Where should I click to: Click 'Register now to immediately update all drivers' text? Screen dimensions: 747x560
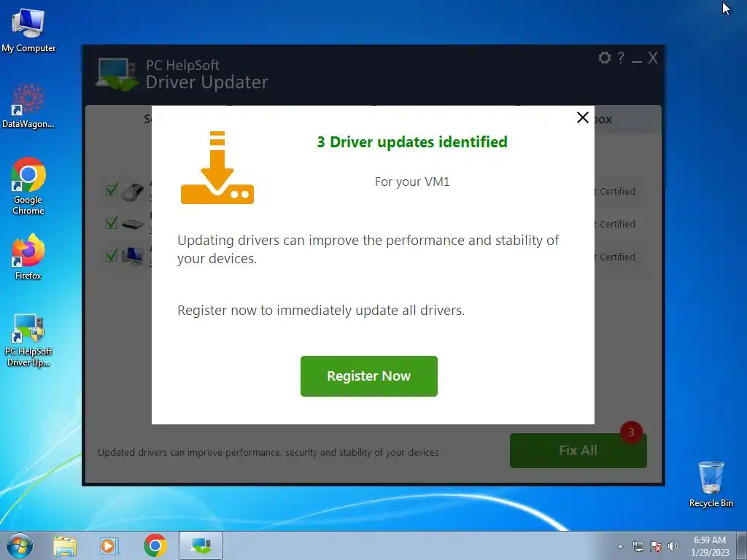coord(321,311)
